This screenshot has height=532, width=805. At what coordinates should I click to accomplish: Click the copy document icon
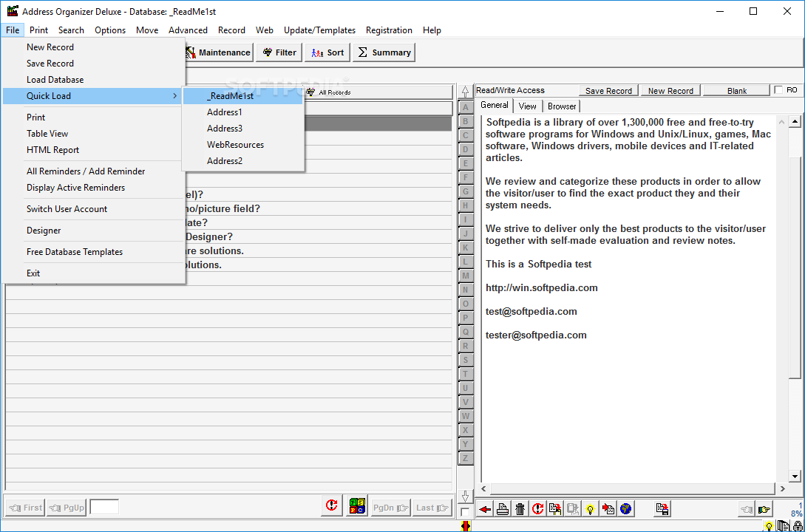click(555, 509)
